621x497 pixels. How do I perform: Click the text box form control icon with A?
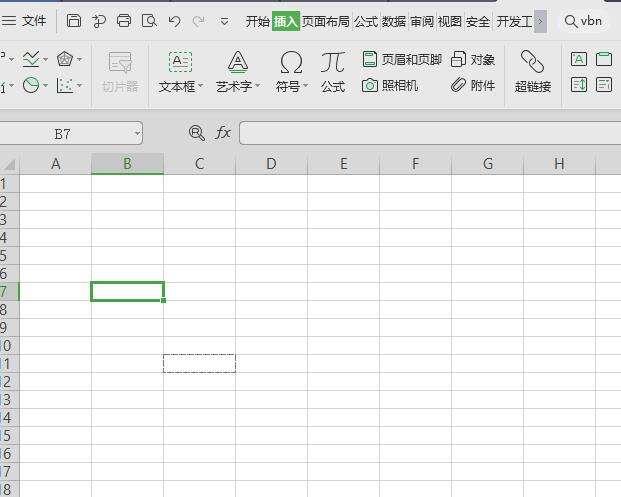[579, 59]
